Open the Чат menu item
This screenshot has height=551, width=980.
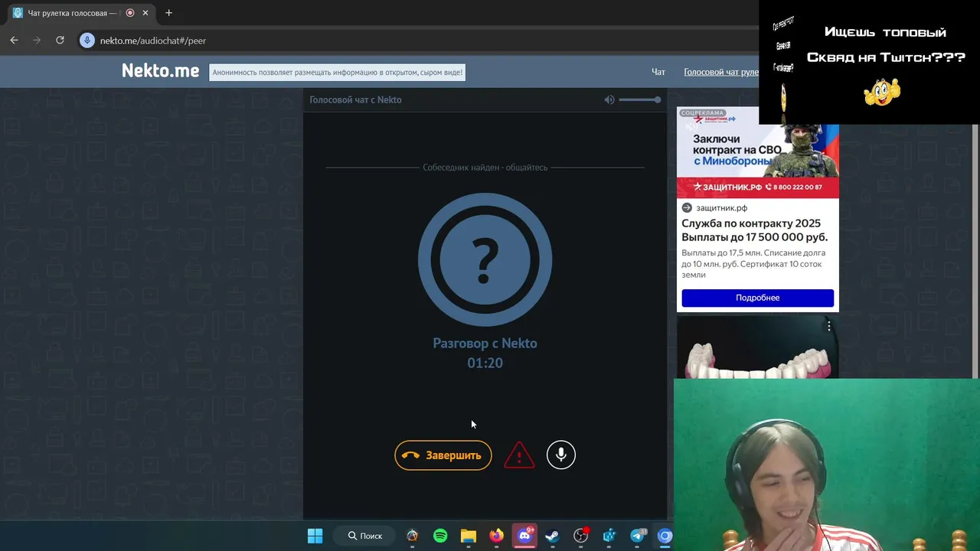point(658,72)
